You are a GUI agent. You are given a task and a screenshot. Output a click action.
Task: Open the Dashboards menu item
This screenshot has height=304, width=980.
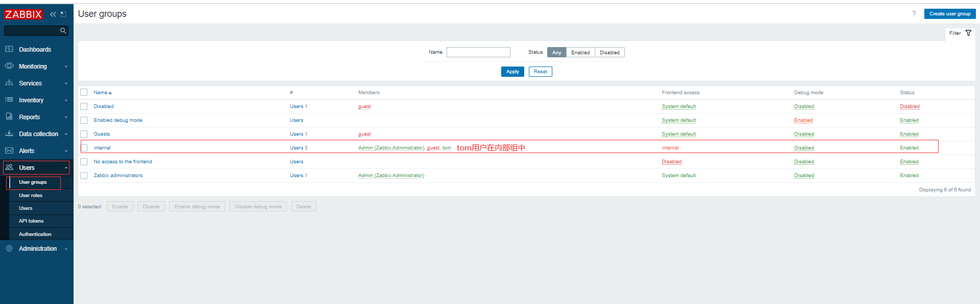click(x=35, y=50)
